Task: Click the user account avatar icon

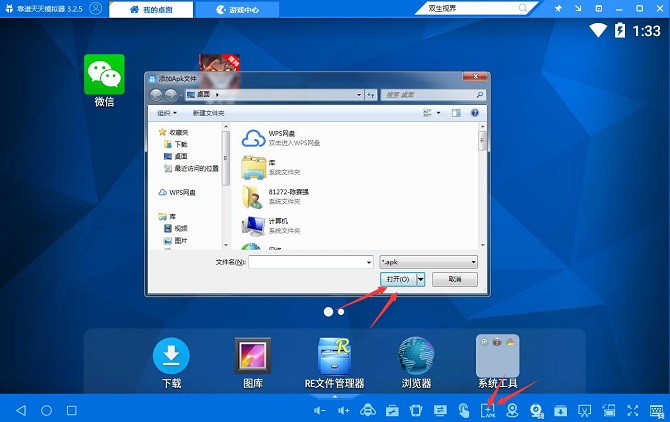Action: click(x=96, y=9)
